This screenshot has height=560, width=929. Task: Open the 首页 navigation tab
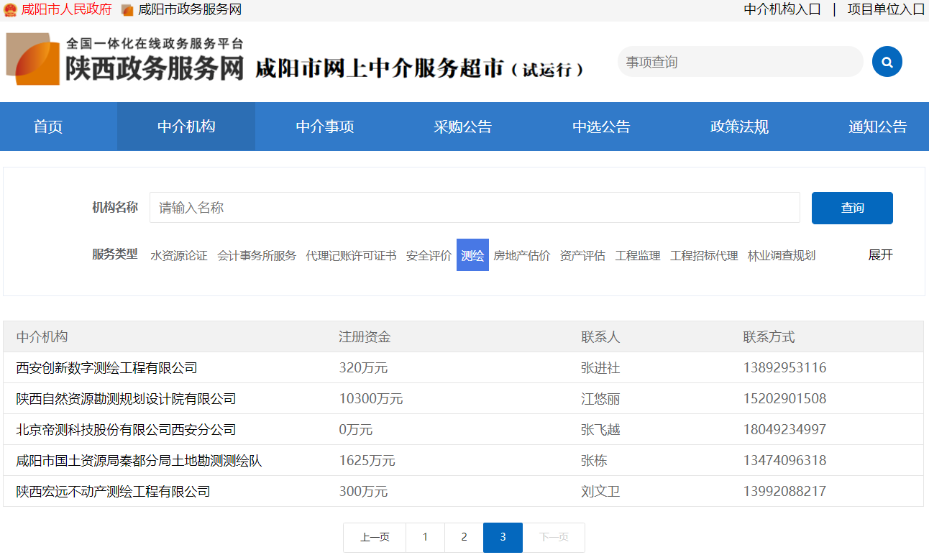(x=48, y=127)
